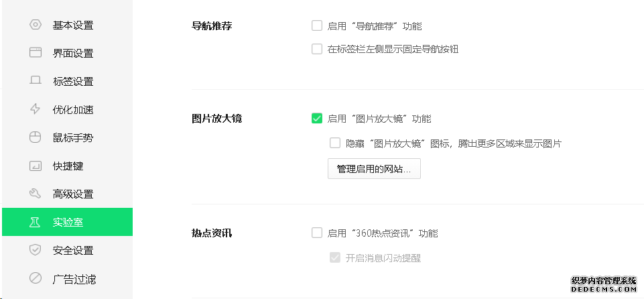Screen dimensions: 644x299
Task: Click the mouse icon beside 鼠标手势
Action: [x=36, y=138]
